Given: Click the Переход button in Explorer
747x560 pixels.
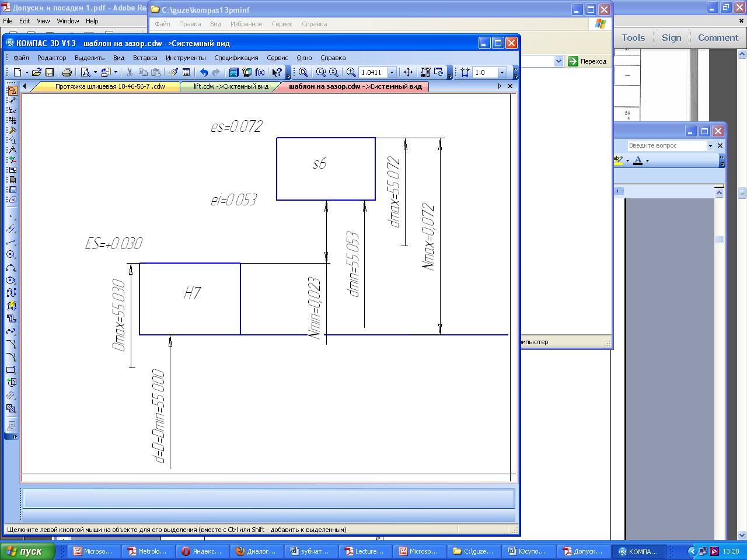Looking at the screenshot, I should coord(588,61).
